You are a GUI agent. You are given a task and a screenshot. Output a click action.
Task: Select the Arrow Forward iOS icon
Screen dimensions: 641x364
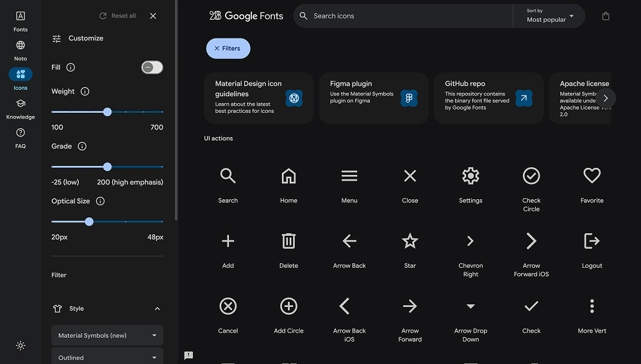(x=531, y=241)
